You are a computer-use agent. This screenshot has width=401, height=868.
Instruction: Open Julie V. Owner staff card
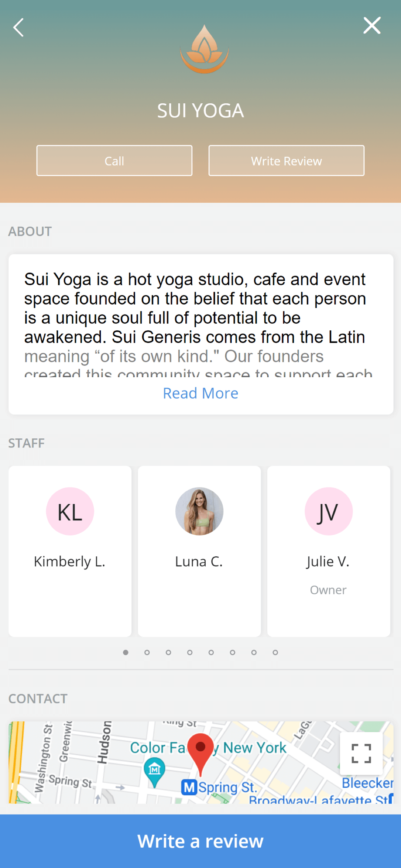329,551
